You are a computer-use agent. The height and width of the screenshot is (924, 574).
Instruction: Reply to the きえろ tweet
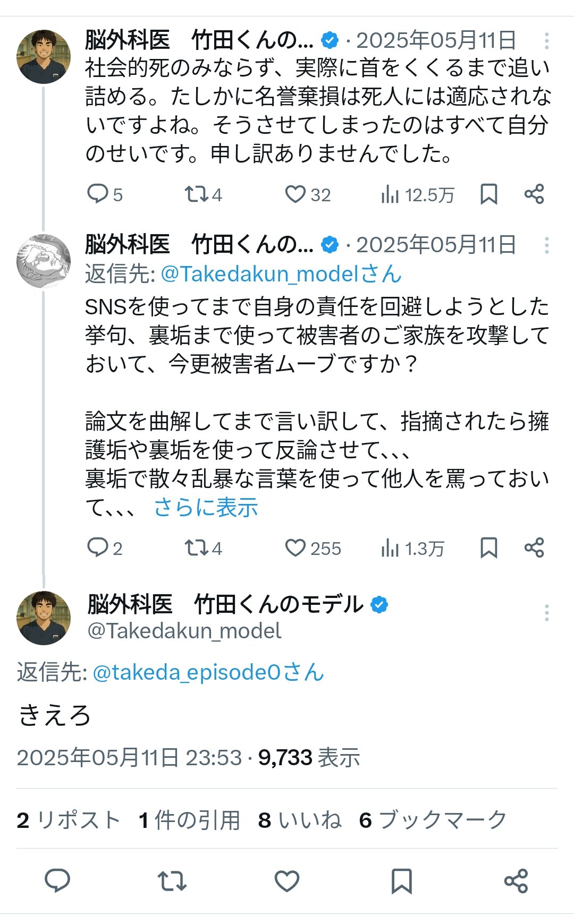(57, 880)
